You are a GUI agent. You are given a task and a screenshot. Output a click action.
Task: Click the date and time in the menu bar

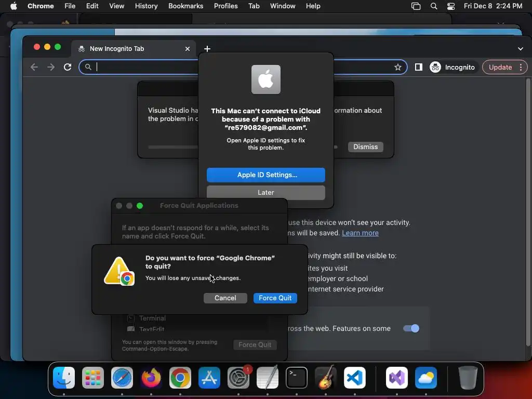(493, 6)
